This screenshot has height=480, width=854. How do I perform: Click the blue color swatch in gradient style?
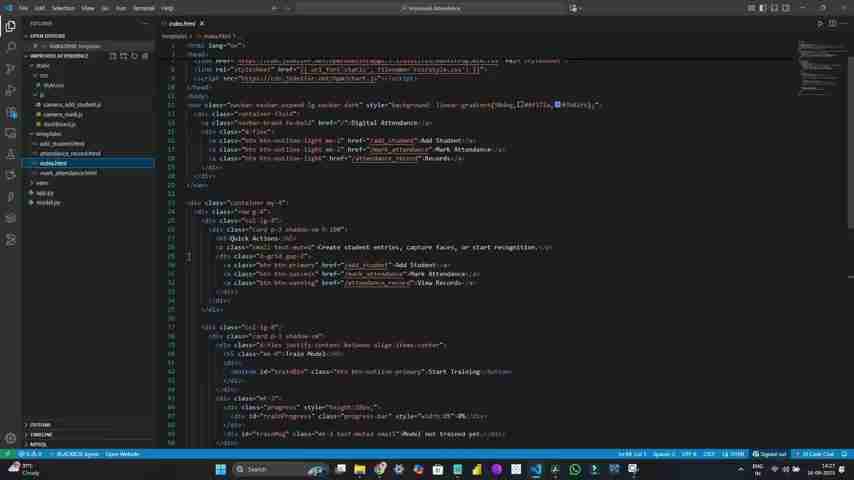[x=557, y=105]
